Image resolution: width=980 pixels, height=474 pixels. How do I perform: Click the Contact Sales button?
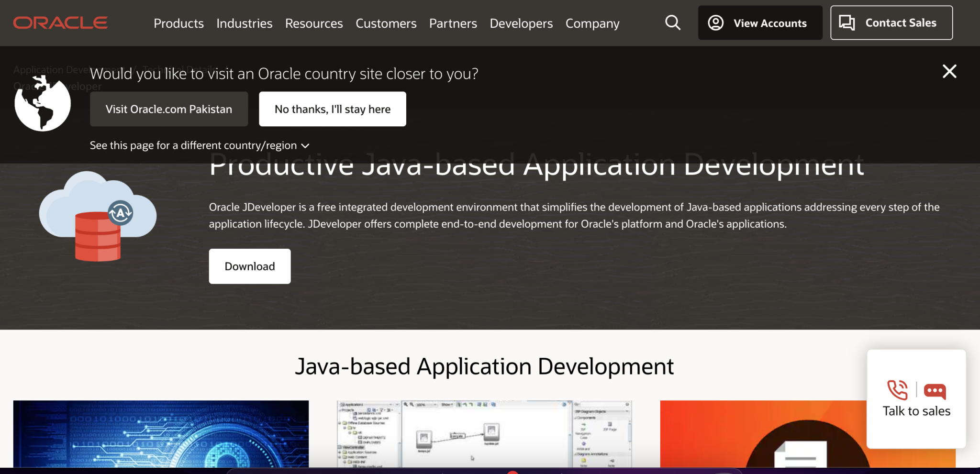click(x=891, y=23)
